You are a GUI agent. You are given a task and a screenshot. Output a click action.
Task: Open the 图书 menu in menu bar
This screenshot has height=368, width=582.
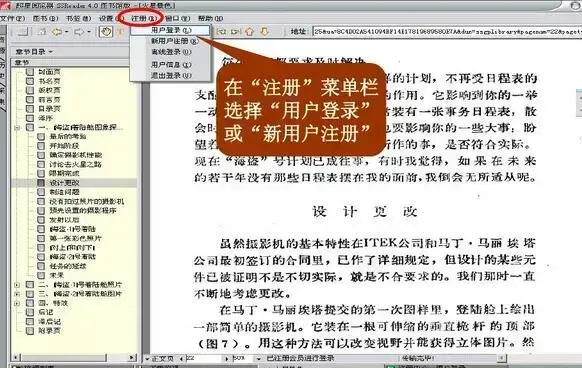click(x=46, y=18)
